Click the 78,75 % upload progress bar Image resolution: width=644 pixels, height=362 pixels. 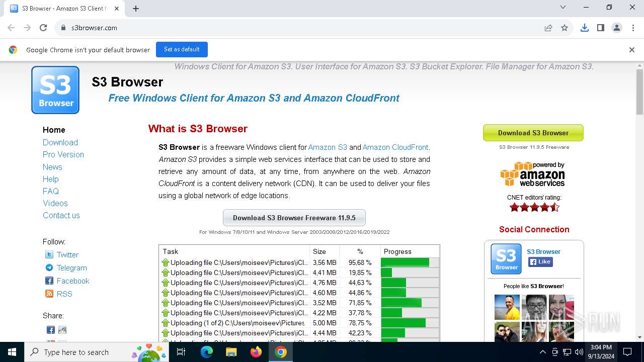pos(410,323)
